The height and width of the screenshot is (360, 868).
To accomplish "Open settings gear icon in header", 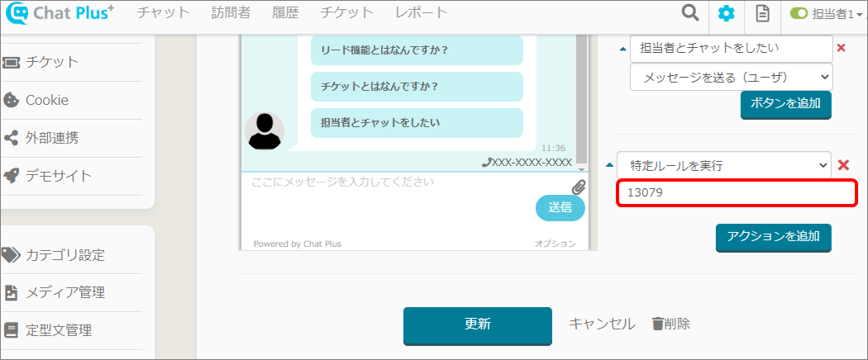I will [727, 13].
